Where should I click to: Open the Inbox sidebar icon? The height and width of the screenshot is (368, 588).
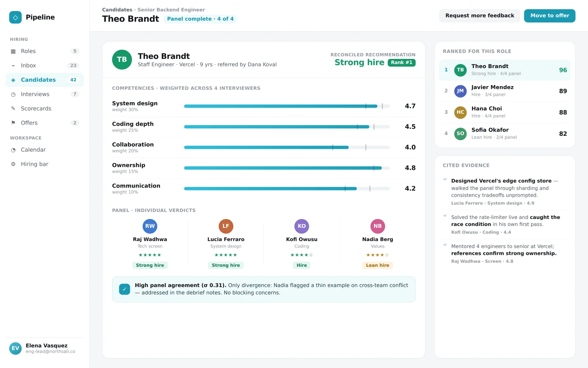[13, 66]
